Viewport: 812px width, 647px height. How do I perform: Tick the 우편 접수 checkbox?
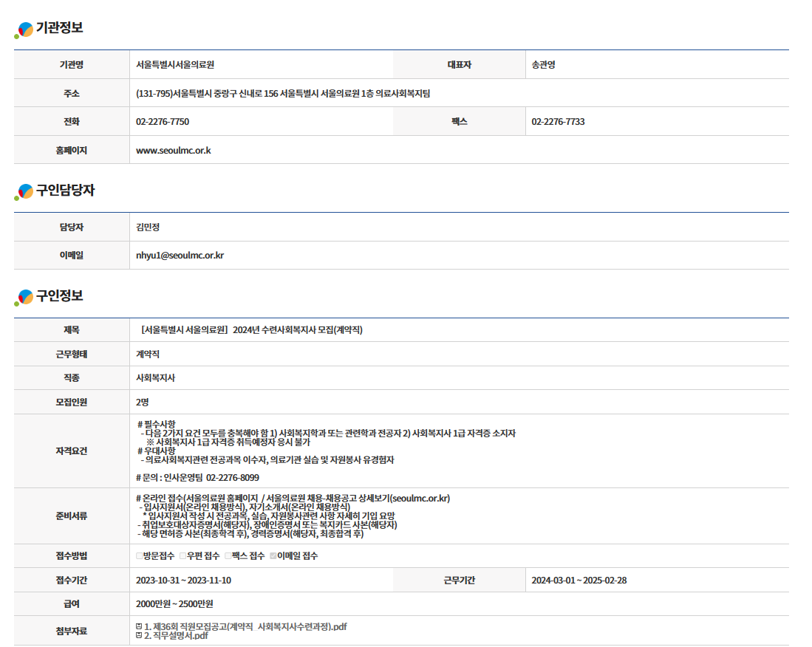click(182, 555)
